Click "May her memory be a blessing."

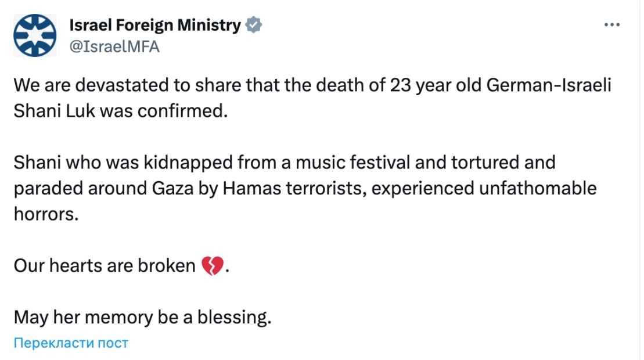point(142,317)
